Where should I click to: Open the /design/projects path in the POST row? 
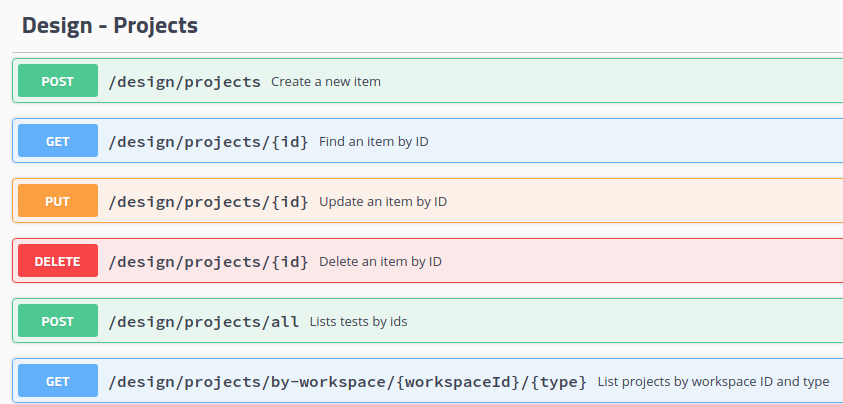tap(184, 81)
